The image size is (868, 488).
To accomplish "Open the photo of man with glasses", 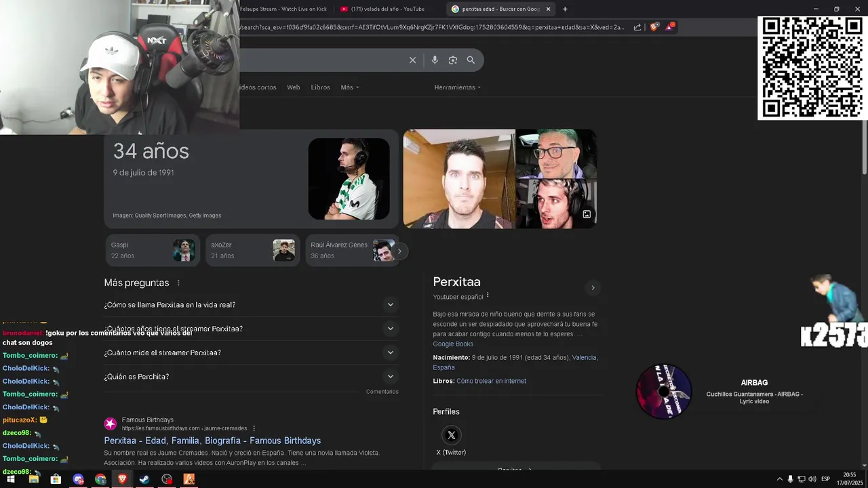I will coord(556,154).
